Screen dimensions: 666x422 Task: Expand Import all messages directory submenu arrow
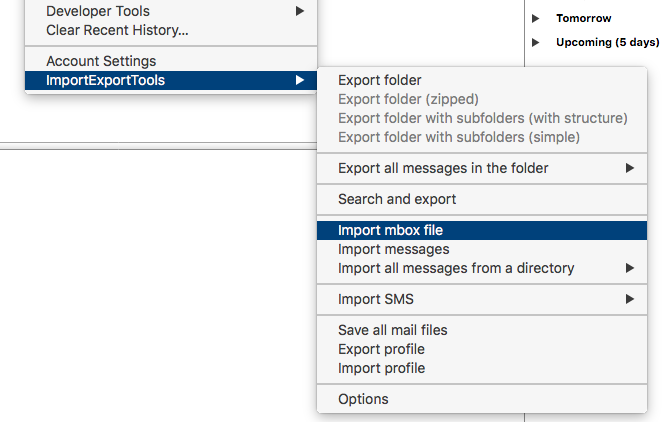(x=630, y=268)
